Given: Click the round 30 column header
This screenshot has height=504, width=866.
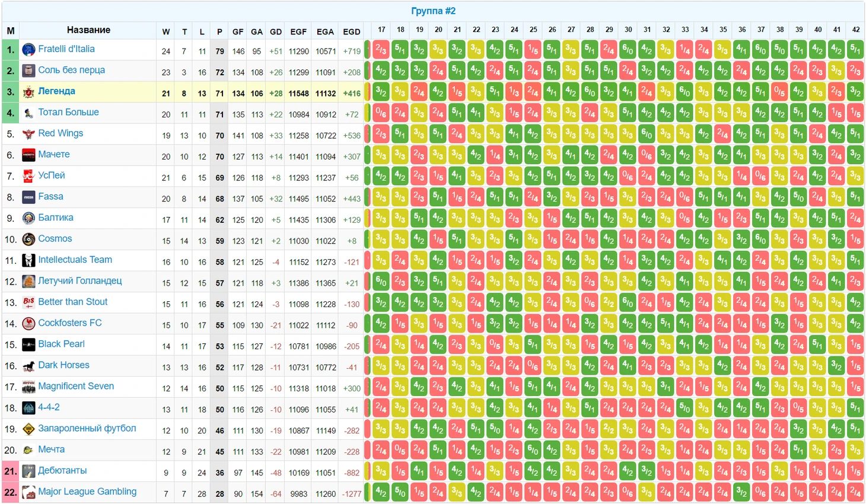Looking at the screenshot, I should coord(628,30).
